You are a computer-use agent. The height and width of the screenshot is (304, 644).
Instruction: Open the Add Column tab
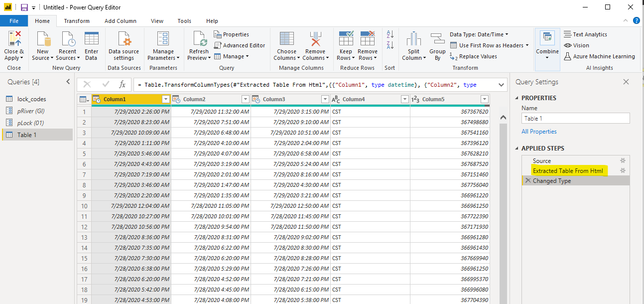(x=121, y=21)
